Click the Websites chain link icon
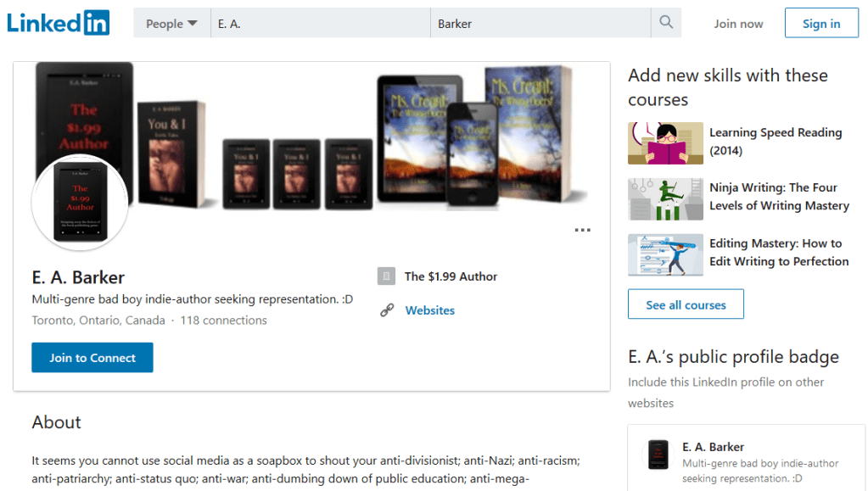 click(387, 310)
